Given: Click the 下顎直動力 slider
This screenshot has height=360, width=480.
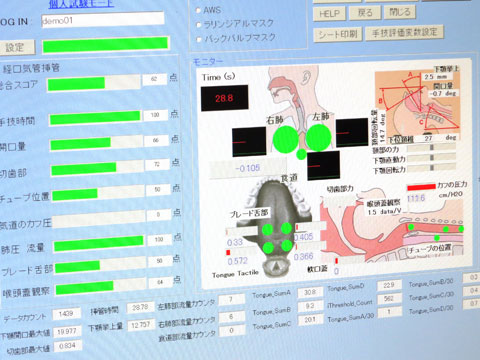Looking at the screenshot, I should (432, 158).
